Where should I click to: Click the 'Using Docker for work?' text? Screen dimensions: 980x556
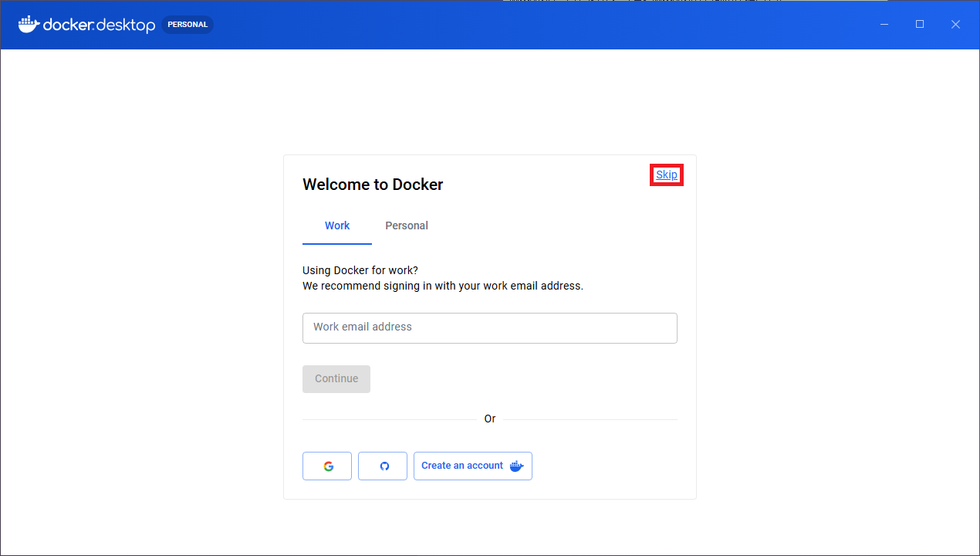tap(360, 270)
